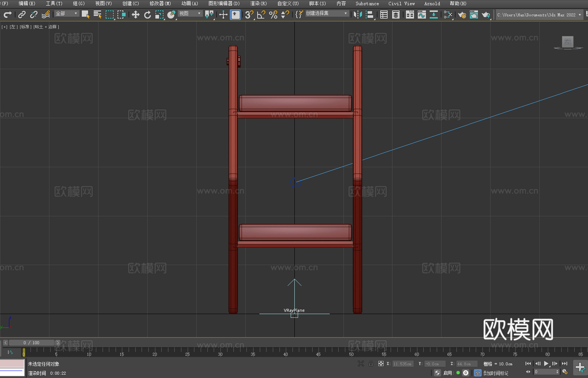
Task: Open the 全部 selection filter dropdown
Action: click(67, 13)
